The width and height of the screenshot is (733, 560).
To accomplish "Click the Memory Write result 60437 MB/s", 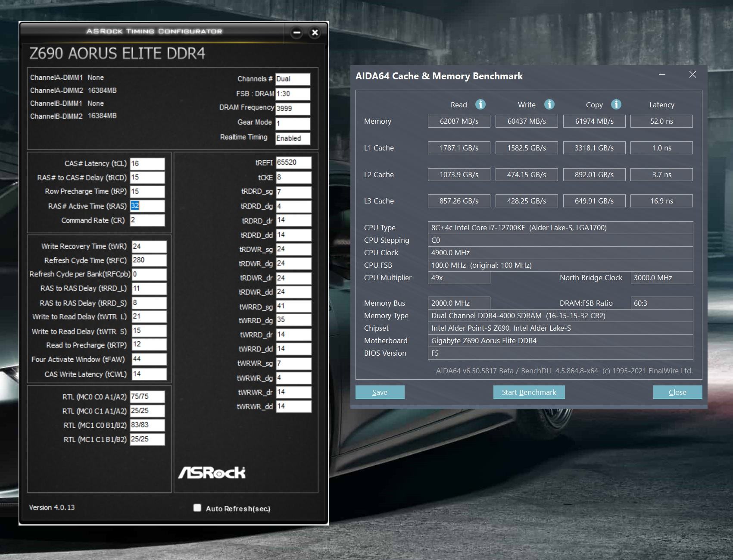I will (527, 121).
